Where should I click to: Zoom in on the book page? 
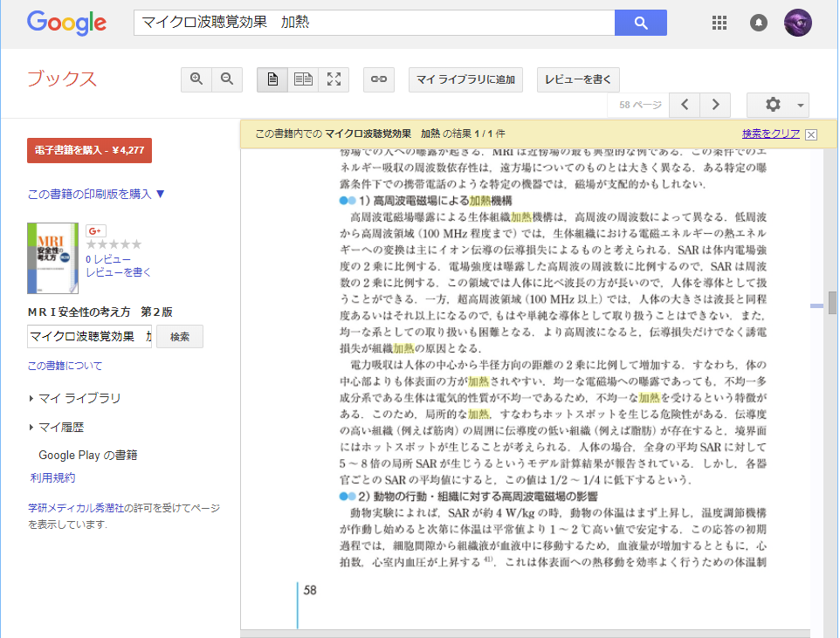[x=196, y=79]
